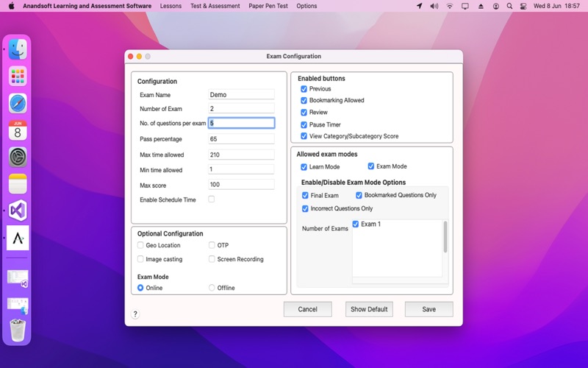588x368 pixels.
Task: Enable the Schedule Time checkbox
Action: point(212,199)
